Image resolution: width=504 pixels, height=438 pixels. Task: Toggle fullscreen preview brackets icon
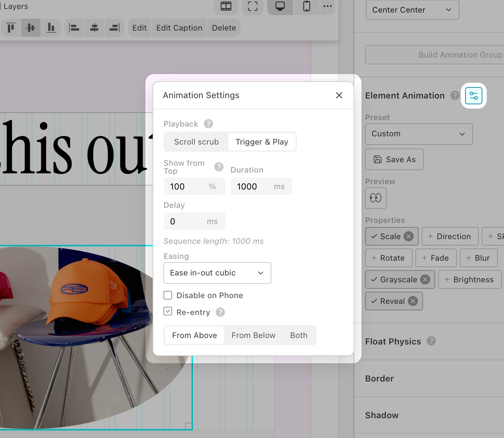click(x=253, y=6)
